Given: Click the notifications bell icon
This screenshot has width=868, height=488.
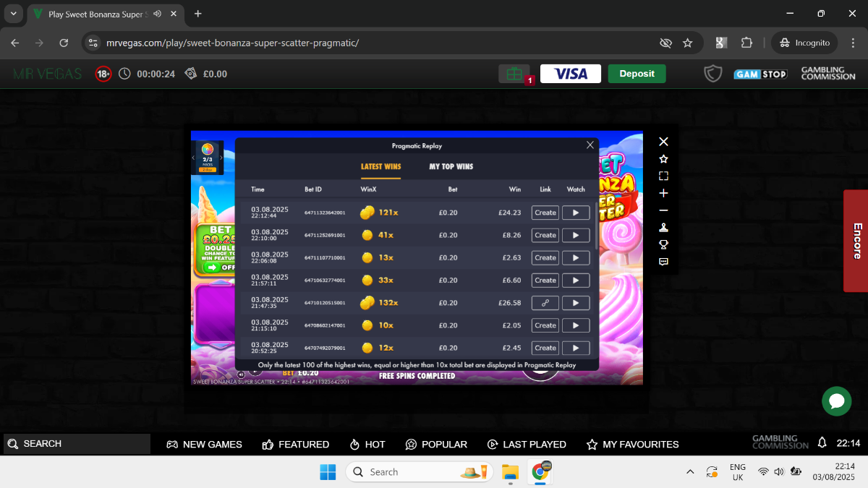Looking at the screenshot, I should click(x=822, y=442).
